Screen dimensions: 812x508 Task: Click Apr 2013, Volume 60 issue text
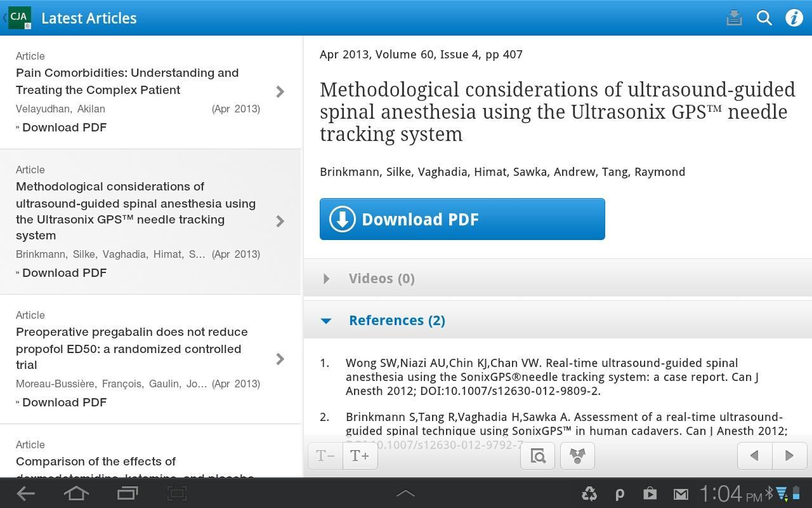click(421, 54)
